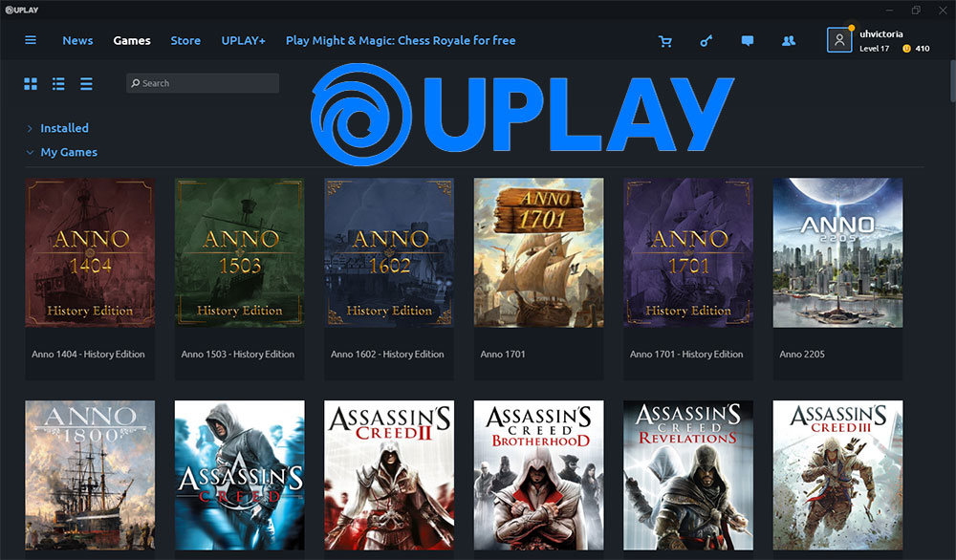
Task: Click the magnifier icon in the search box
Action: [136, 83]
